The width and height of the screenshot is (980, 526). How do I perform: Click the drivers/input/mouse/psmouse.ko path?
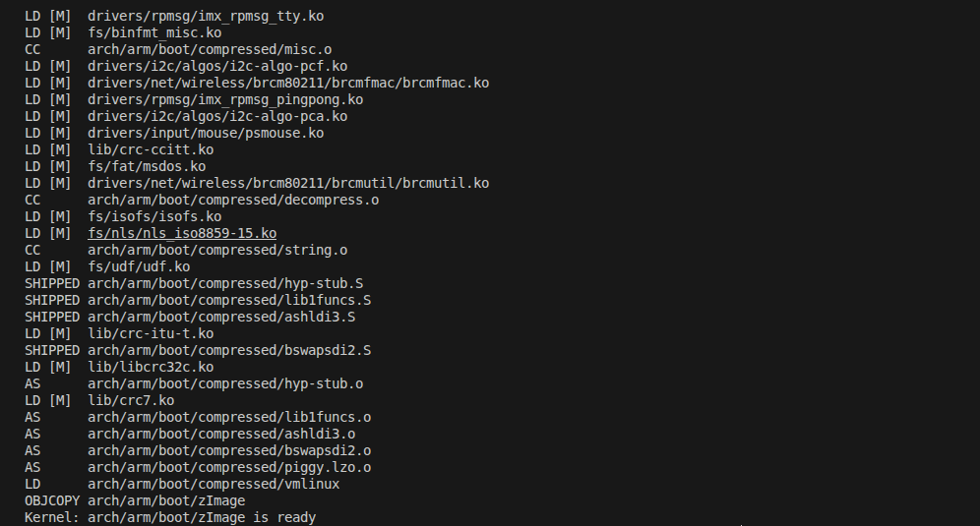(x=205, y=133)
